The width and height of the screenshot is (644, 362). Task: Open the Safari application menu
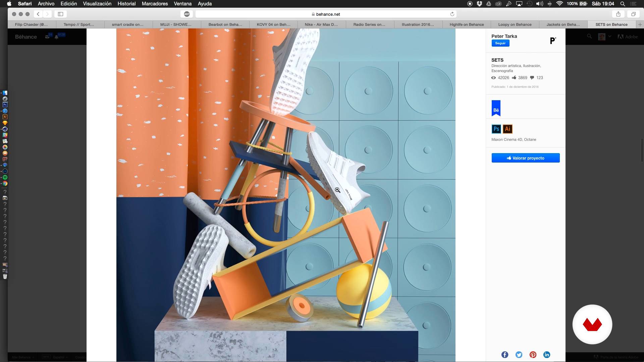click(x=25, y=4)
